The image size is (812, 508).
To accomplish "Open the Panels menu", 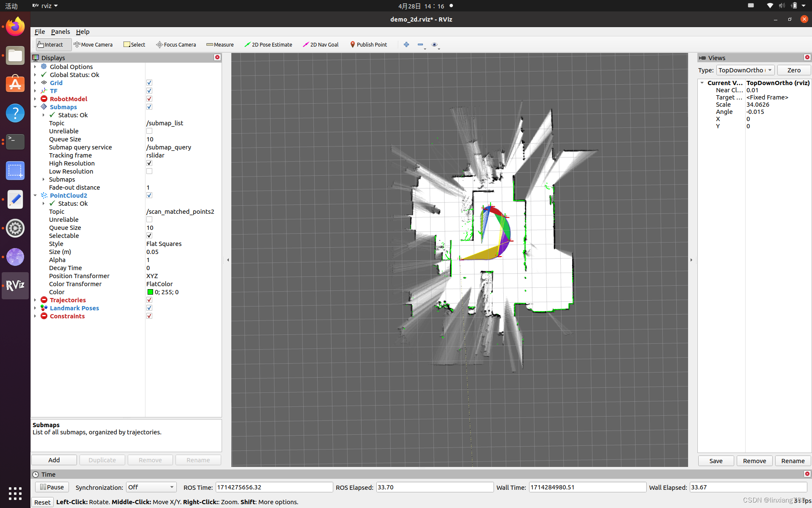I will (x=60, y=31).
